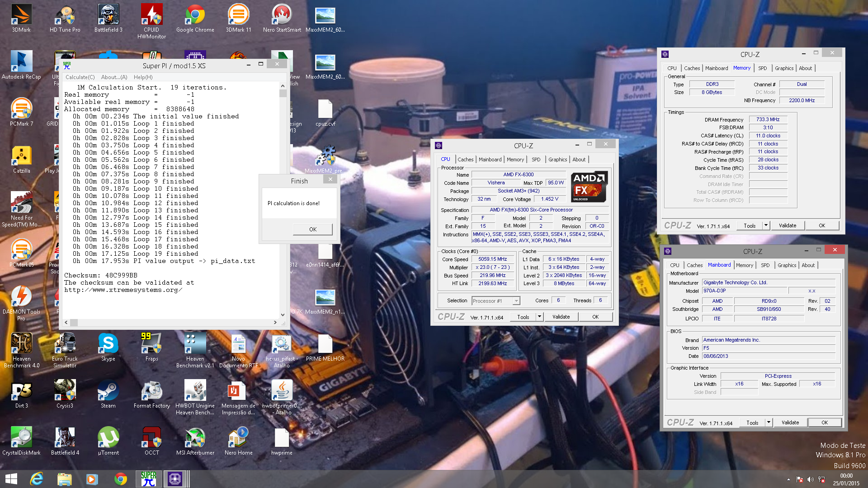The width and height of the screenshot is (868, 488).
Task: Select SPD tab in Memory CPU-Z window
Action: click(762, 68)
